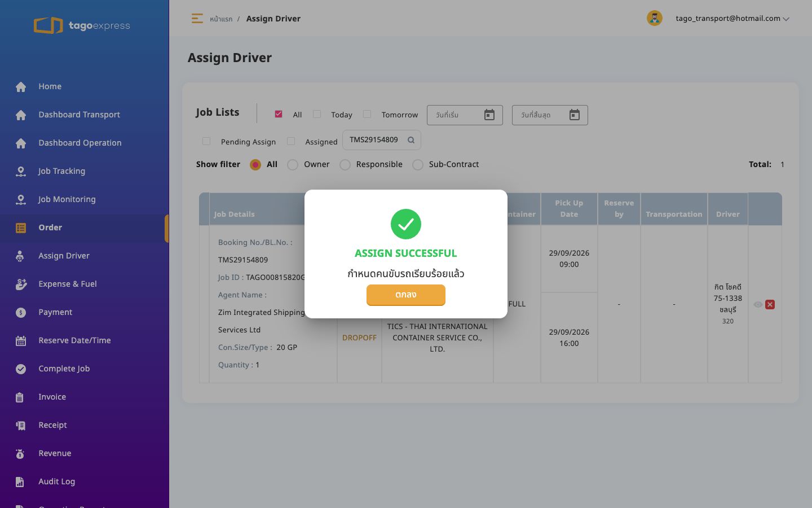Click the user avatar icon
The width and height of the screenshot is (812, 508).
(x=654, y=18)
